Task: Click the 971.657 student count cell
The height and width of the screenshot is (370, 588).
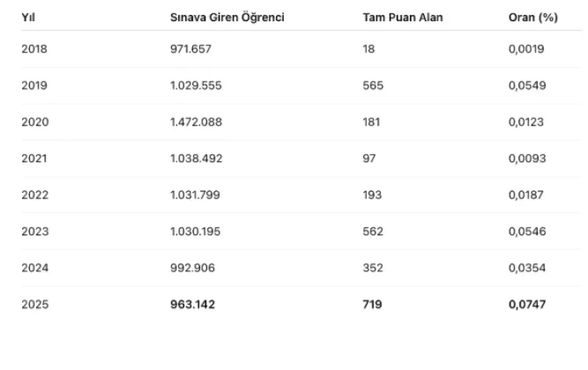Action: tap(191, 49)
